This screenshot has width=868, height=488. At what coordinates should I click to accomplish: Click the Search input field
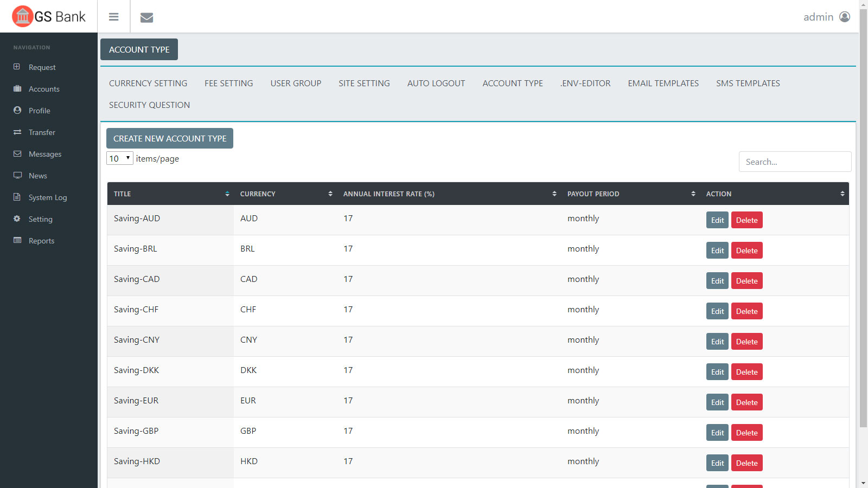[795, 162]
